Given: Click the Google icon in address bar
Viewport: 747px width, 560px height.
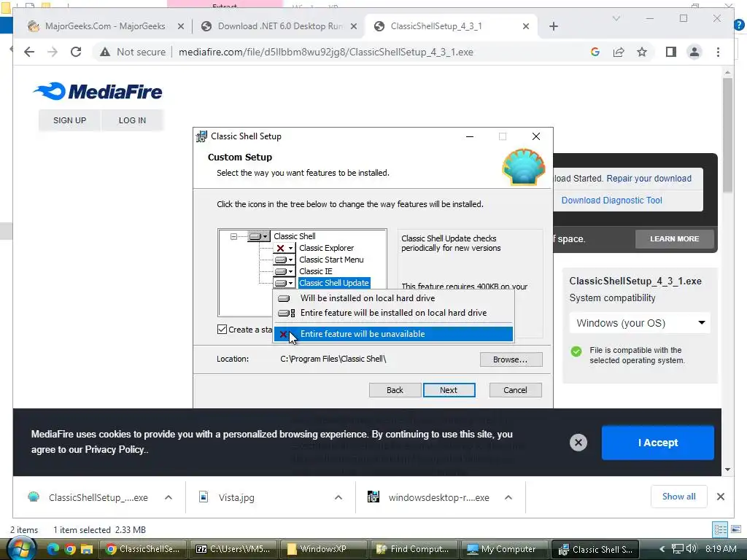Looking at the screenshot, I should click(595, 52).
